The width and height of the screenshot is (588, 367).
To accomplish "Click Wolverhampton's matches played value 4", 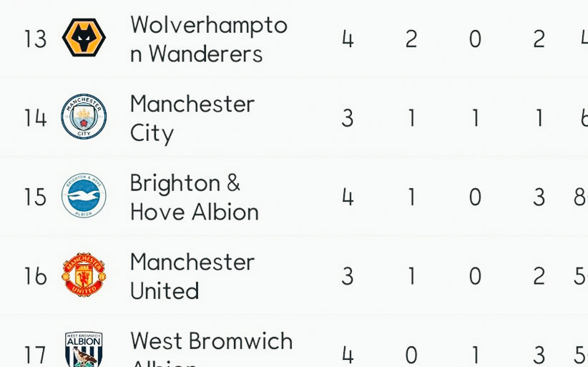I will (348, 39).
